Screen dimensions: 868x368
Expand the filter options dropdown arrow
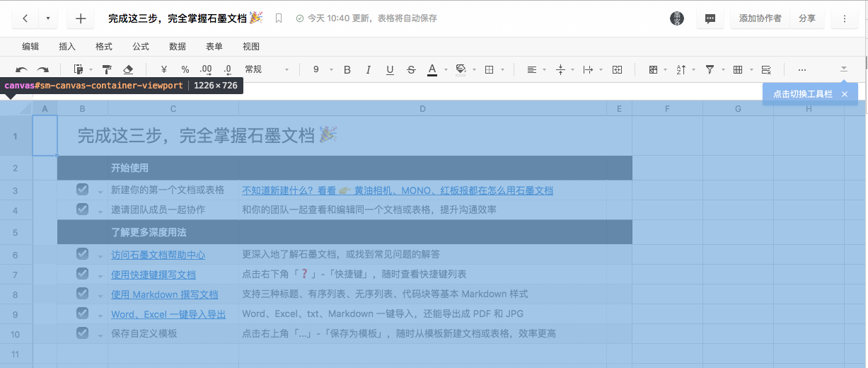(x=723, y=70)
